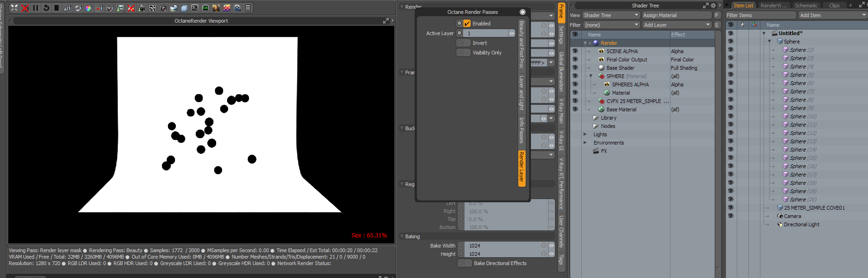Open Shader Tree panel gear settings

713,6
